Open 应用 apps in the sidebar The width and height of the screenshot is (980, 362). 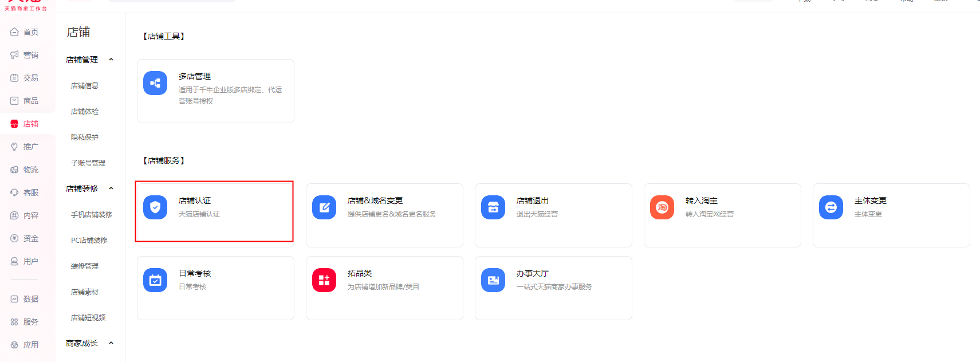[x=25, y=345]
